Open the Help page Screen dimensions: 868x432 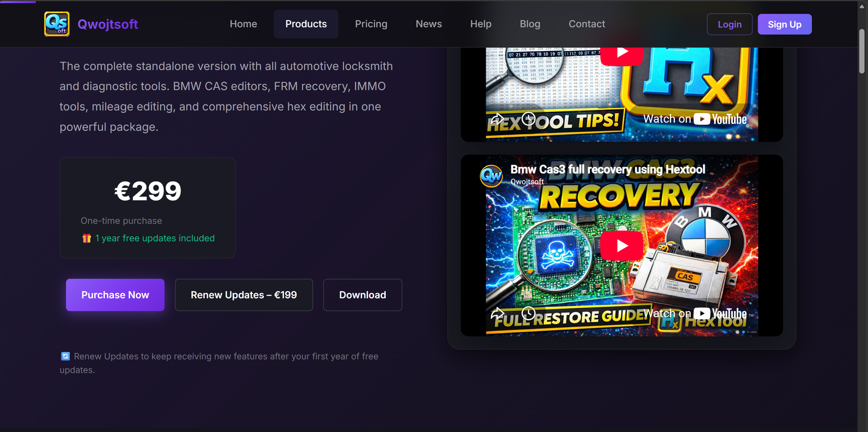pos(481,24)
